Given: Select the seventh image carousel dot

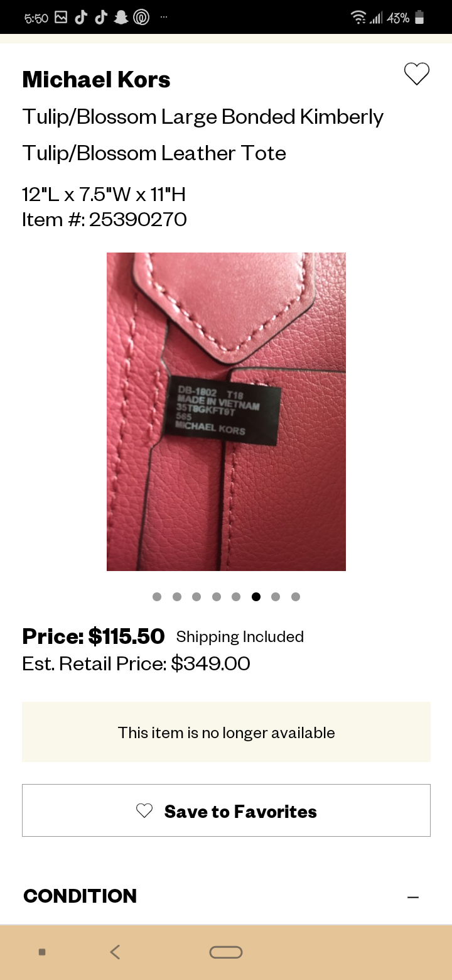Looking at the screenshot, I should pos(276,597).
